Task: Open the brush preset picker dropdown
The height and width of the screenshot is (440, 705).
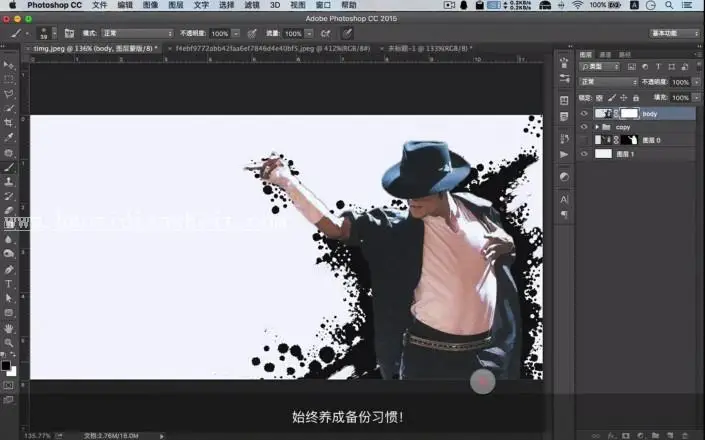Action: pos(54,33)
